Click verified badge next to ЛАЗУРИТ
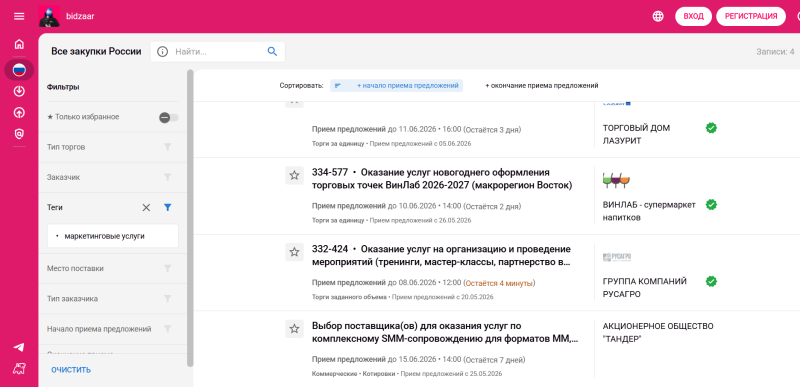The width and height of the screenshot is (800, 387). tap(711, 128)
